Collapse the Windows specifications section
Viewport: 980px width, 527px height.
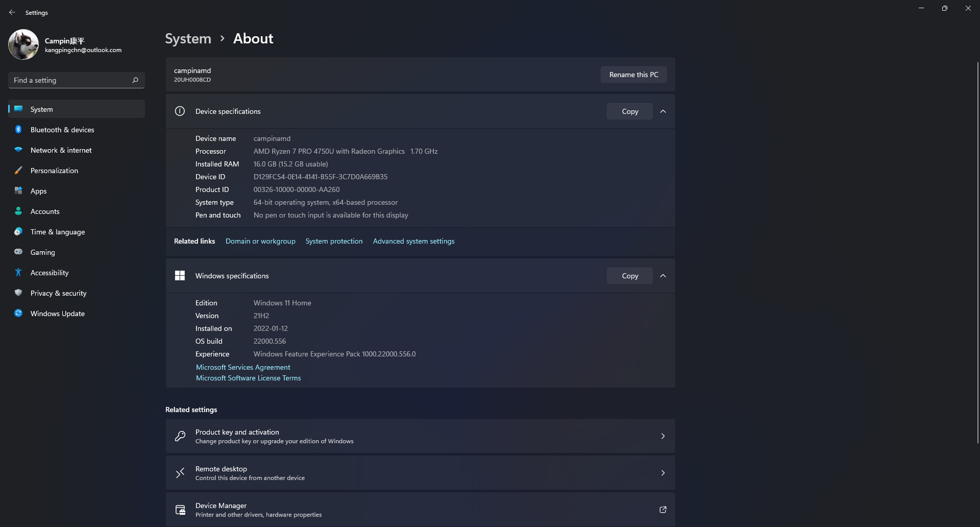click(663, 276)
